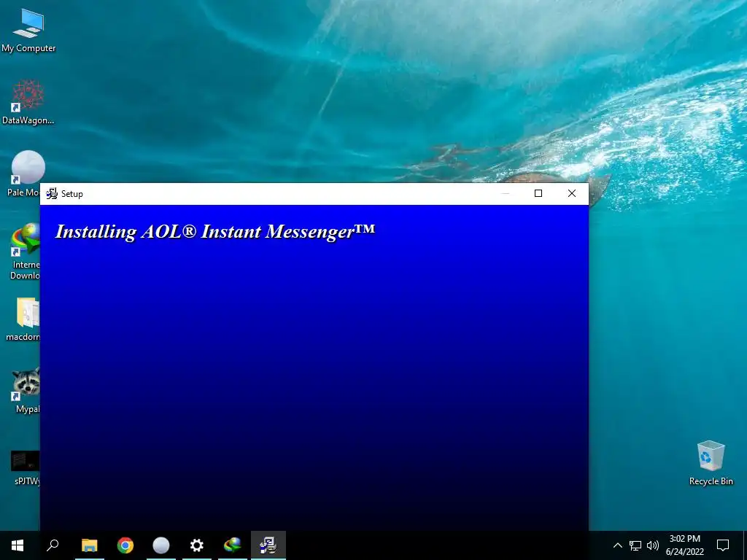Open the clock showing 3:02 PM

click(684, 545)
